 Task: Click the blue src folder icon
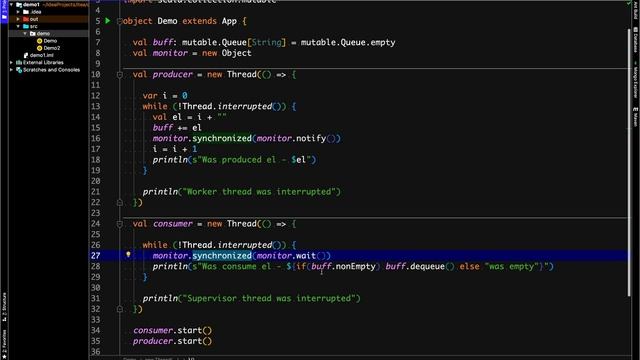click(26, 26)
